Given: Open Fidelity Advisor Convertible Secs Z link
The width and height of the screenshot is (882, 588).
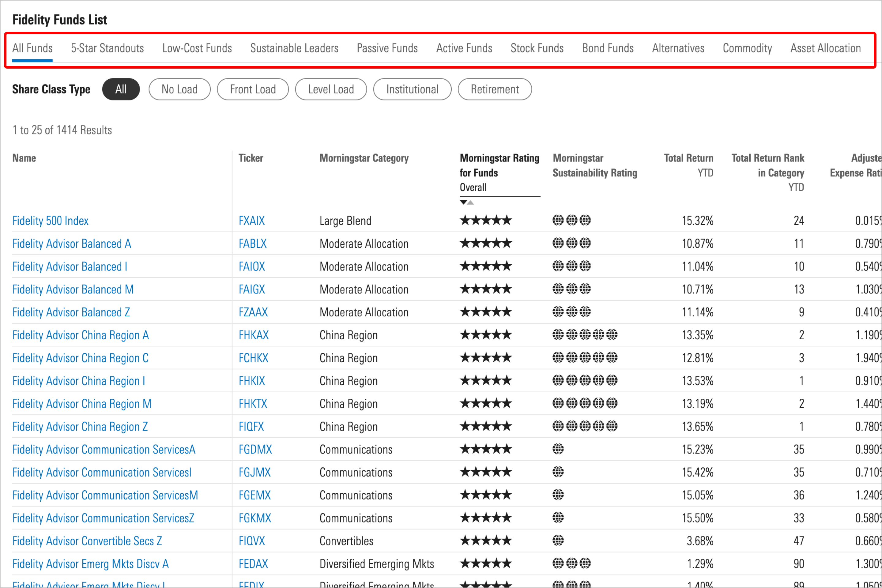Looking at the screenshot, I should pyautogui.click(x=87, y=541).
